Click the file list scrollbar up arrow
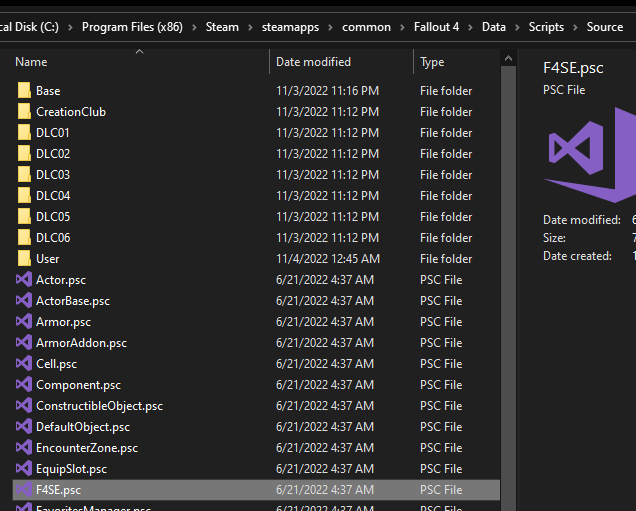 click(508, 58)
